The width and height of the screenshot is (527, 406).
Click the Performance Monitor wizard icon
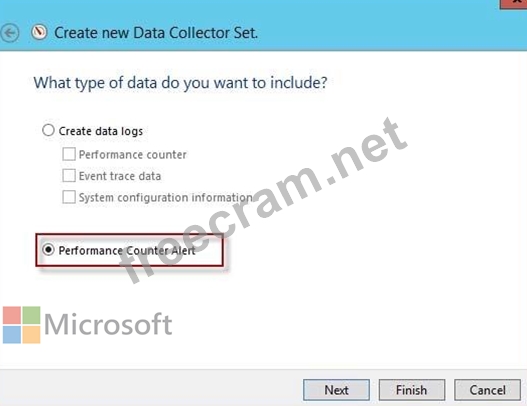(x=39, y=33)
